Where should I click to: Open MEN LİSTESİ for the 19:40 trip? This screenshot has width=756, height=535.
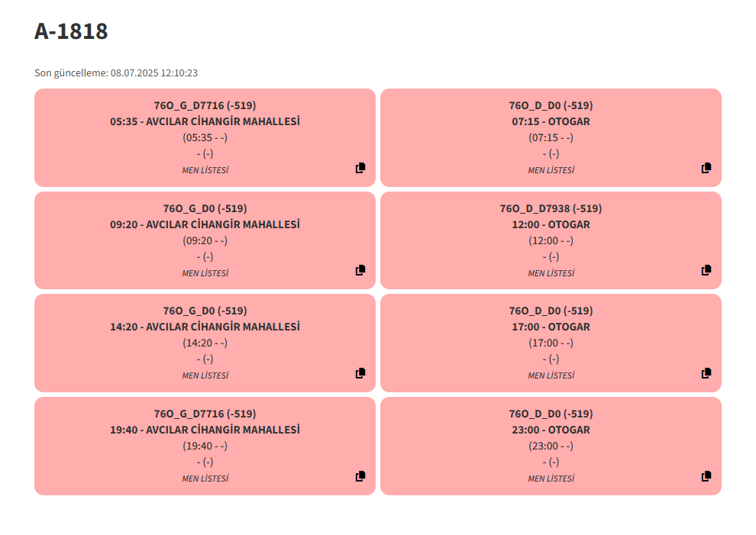[x=205, y=479]
